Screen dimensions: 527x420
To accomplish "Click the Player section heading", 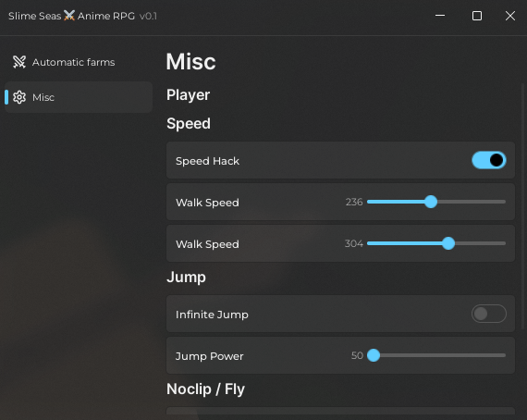I will (189, 95).
